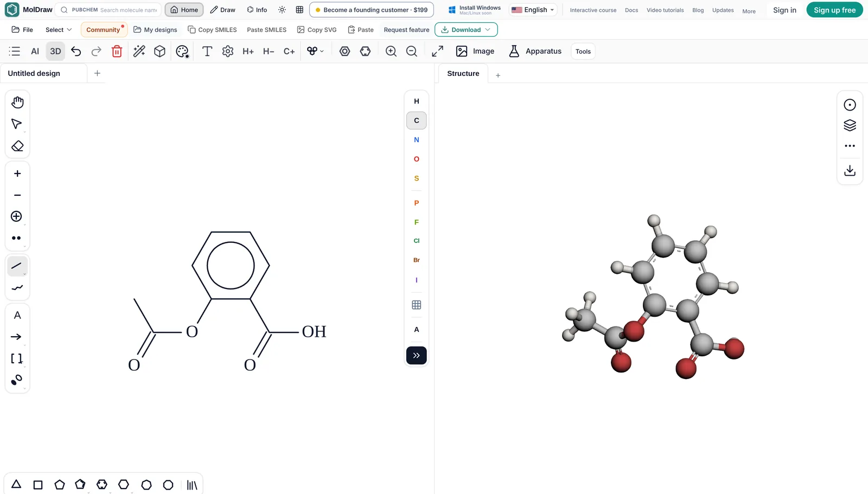This screenshot has width=868, height=494.
Task: Click Sign up free button
Action: point(834,10)
